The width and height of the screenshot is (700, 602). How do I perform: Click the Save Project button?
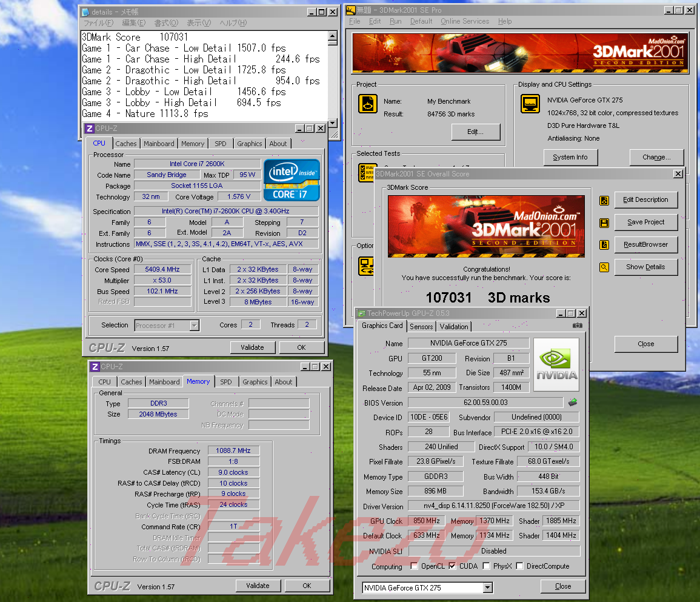[x=645, y=222]
